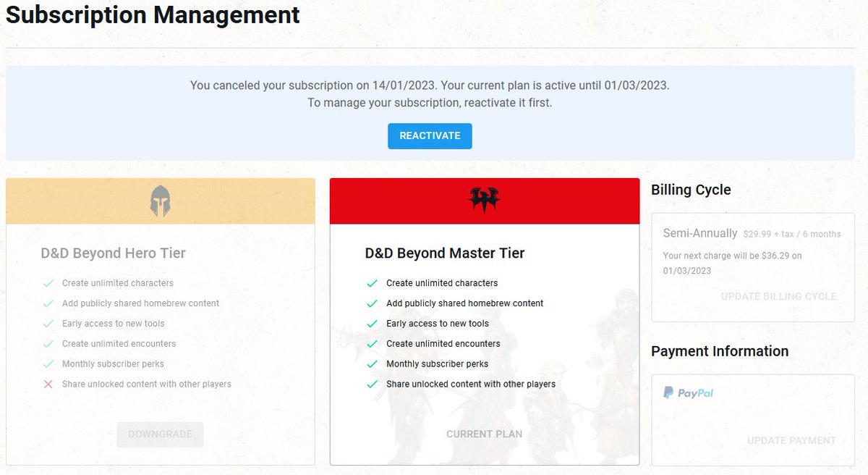Screen dimensions: 868x475
Task: Click the Payment Information heading
Action: tap(720, 351)
